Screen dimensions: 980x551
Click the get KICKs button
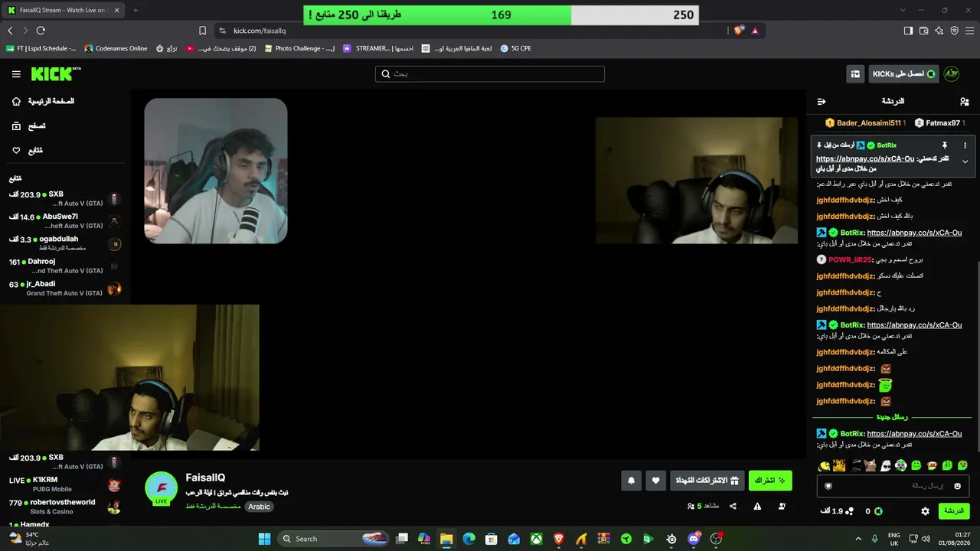pos(904,73)
